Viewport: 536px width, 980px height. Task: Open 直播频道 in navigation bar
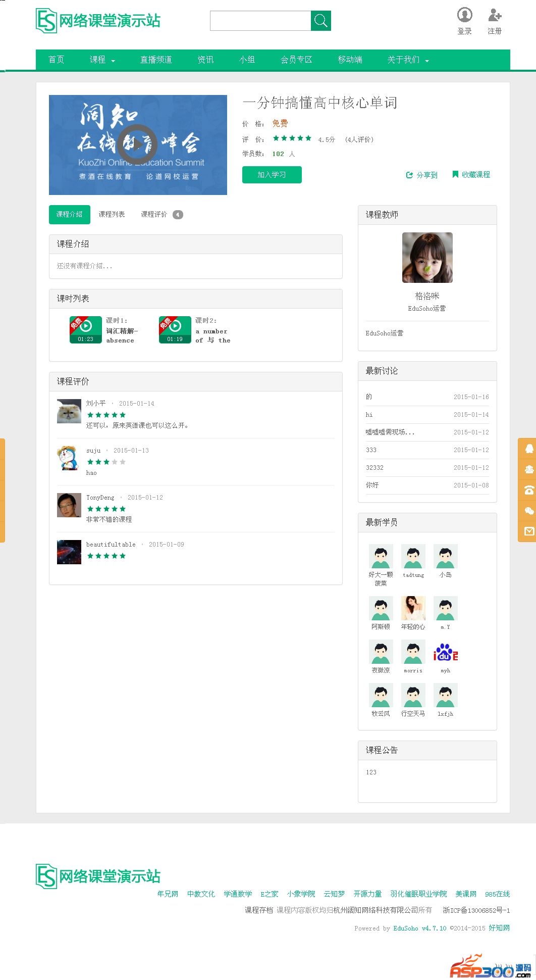(156, 60)
